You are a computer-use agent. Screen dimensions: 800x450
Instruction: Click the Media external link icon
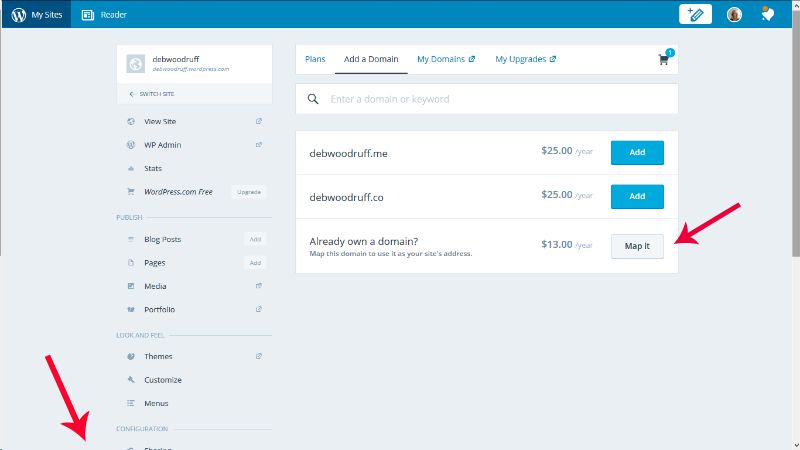[x=259, y=286]
